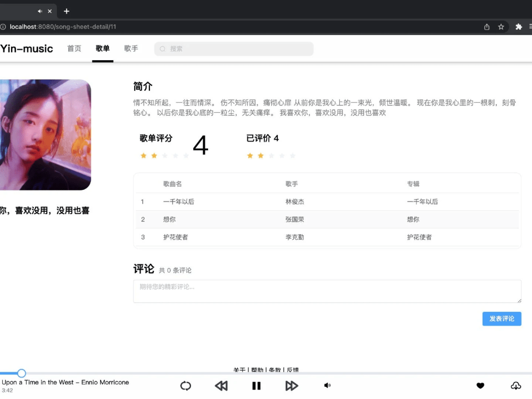Skip to next track
Screen dimensions: 532x399
(x=292, y=386)
